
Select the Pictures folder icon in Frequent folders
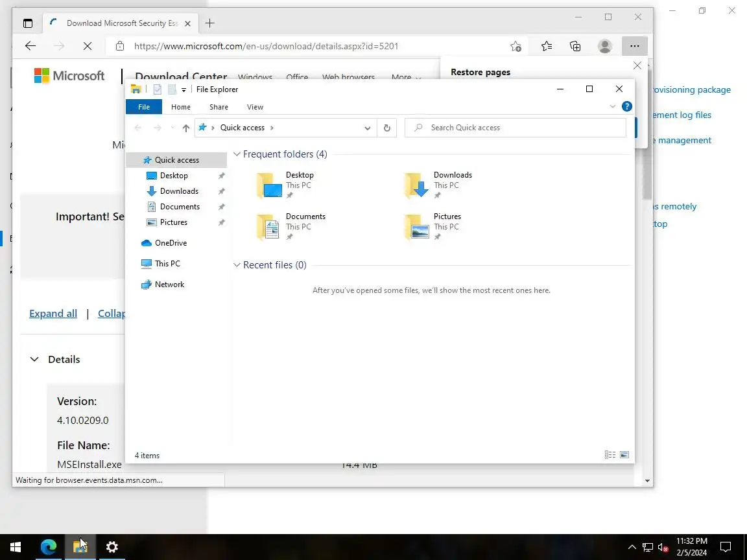[418, 226]
